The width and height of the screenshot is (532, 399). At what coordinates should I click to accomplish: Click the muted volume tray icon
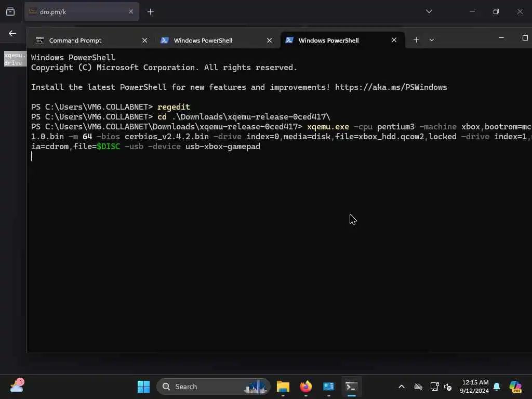tap(448, 387)
